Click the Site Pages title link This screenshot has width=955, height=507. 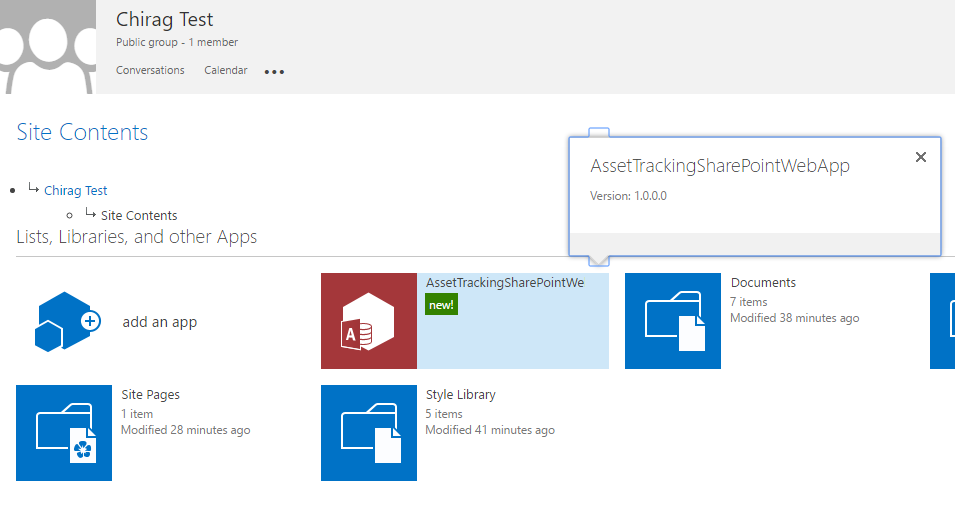pyautogui.click(x=150, y=395)
